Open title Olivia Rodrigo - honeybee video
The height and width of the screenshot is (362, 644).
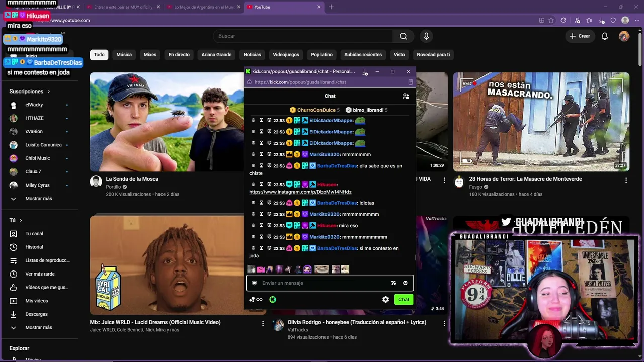coord(357,322)
